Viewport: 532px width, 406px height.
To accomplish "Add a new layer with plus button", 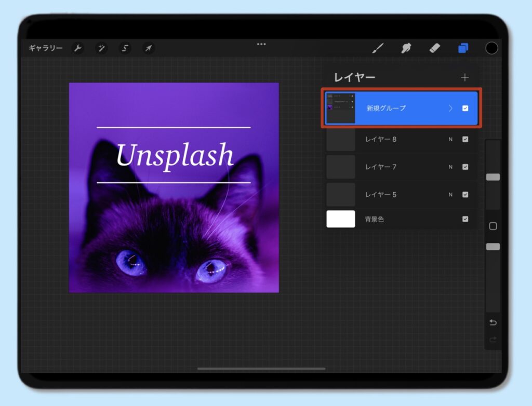I will [465, 78].
